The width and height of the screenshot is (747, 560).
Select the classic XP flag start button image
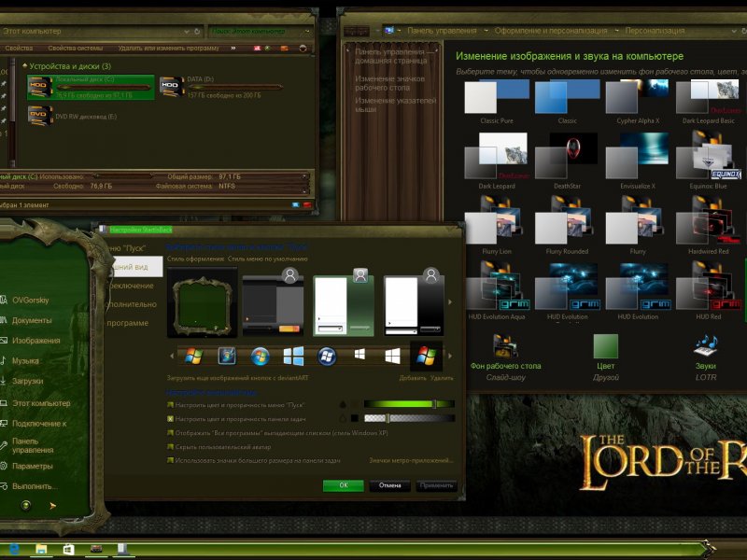coord(193,357)
